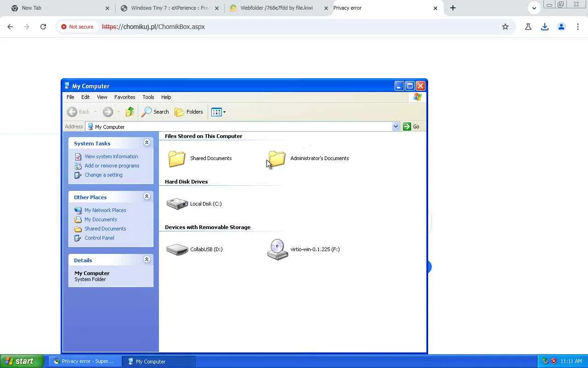588x368 pixels.
Task: Open a new browser tab
Action: 453,8
